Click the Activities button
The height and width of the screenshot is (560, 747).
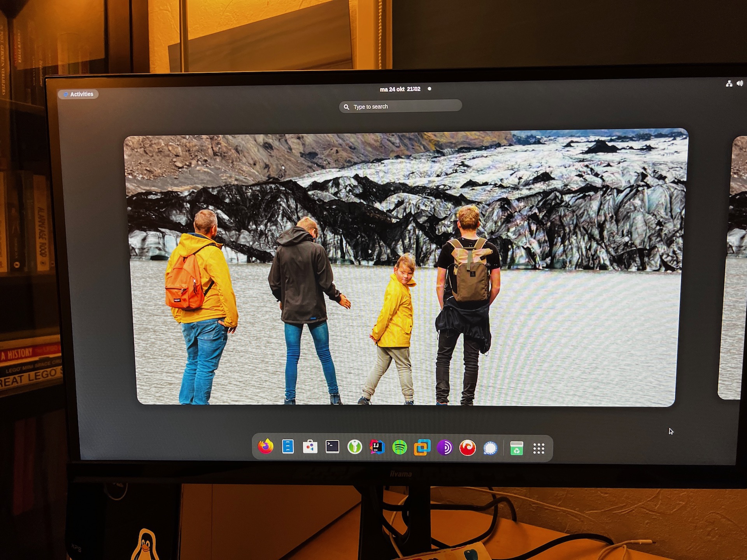pyautogui.click(x=78, y=94)
